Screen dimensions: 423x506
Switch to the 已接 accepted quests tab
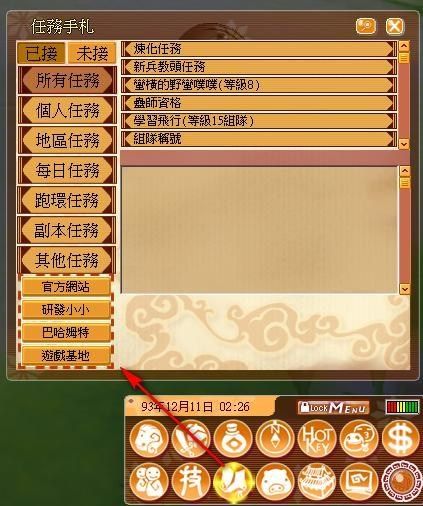[x=41, y=53]
